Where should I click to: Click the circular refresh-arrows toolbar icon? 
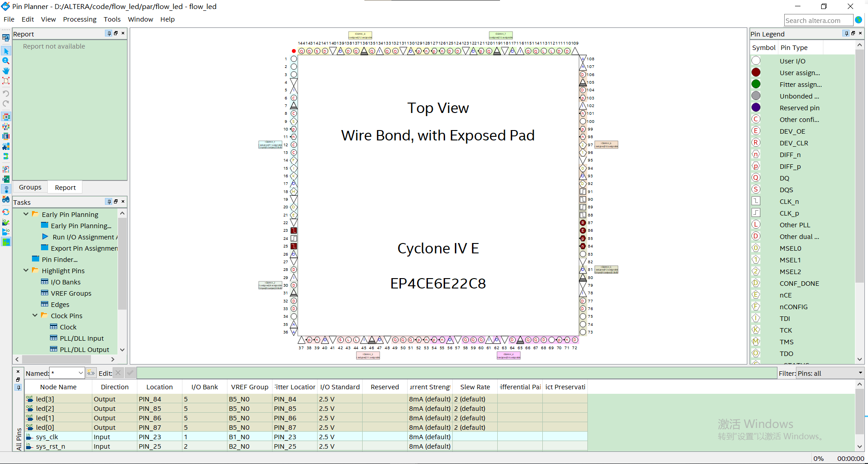6,212
